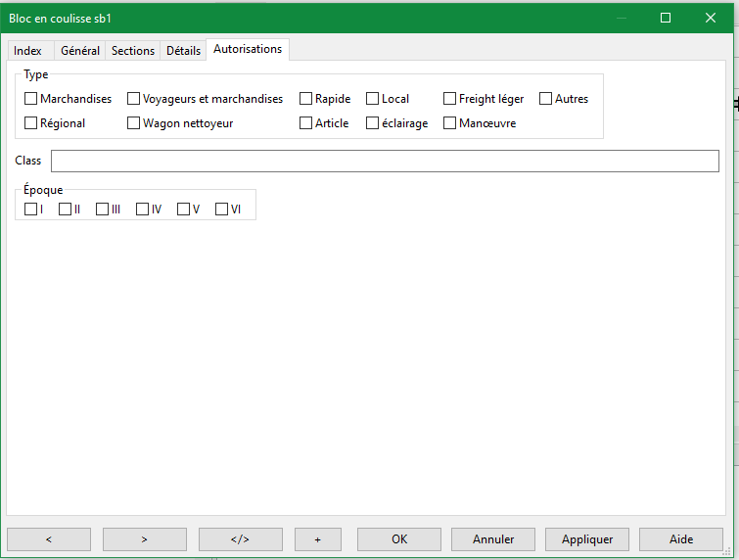Image resolution: width=739 pixels, height=560 pixels.
Task: Enable the Freight léger checkbox
Action: coord(450,99)
